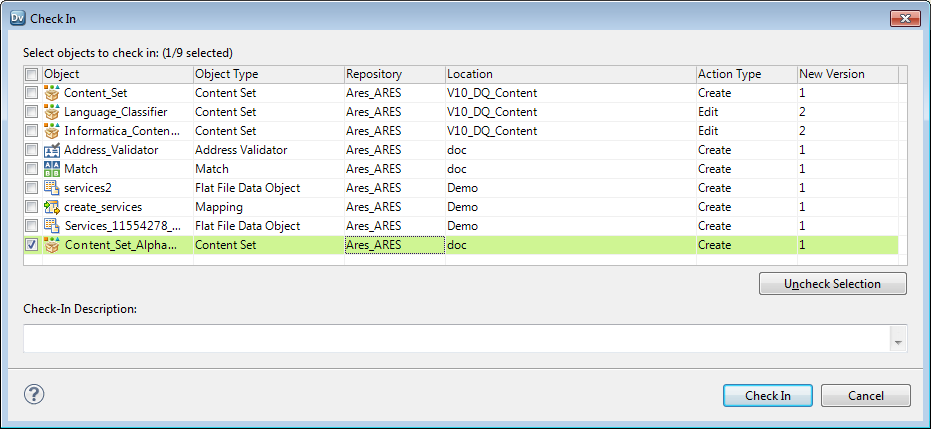
Task: Uncheck the Content_Set_Alpha... row checkbox
Action: pos(32,245)
